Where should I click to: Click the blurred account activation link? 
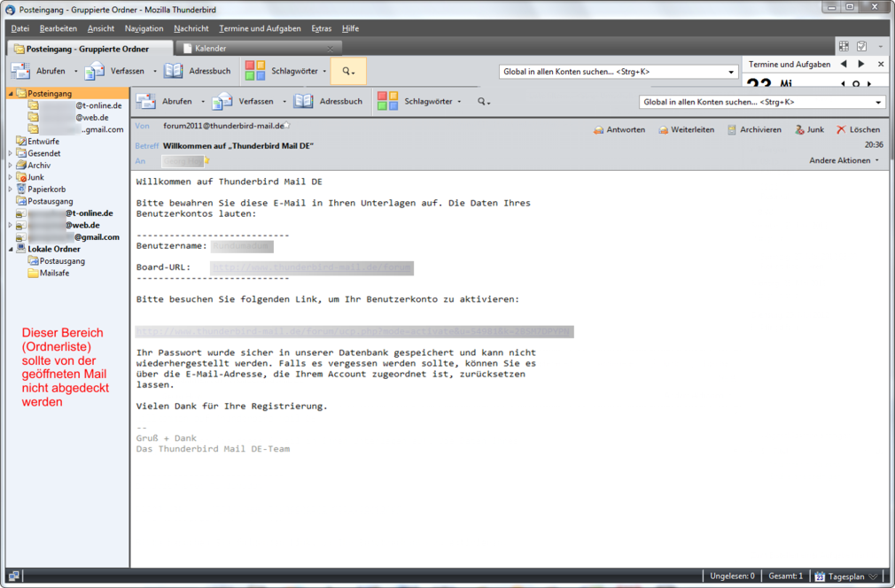coord(354,332)
